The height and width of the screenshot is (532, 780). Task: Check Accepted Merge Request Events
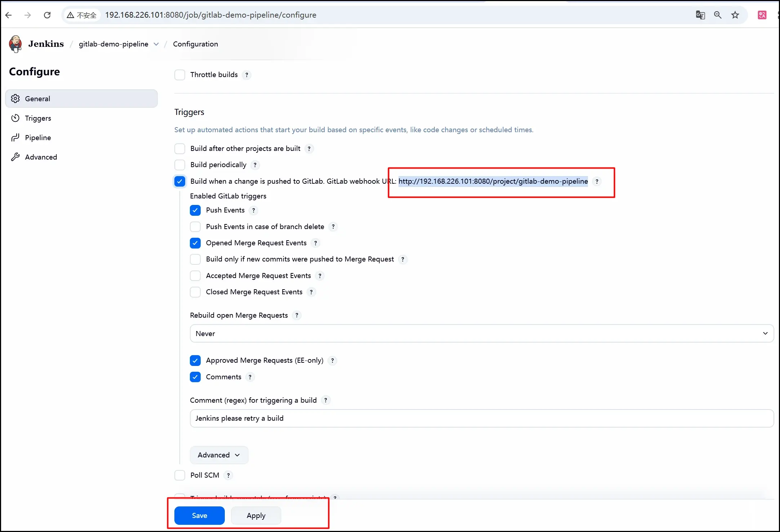(195, 276)
